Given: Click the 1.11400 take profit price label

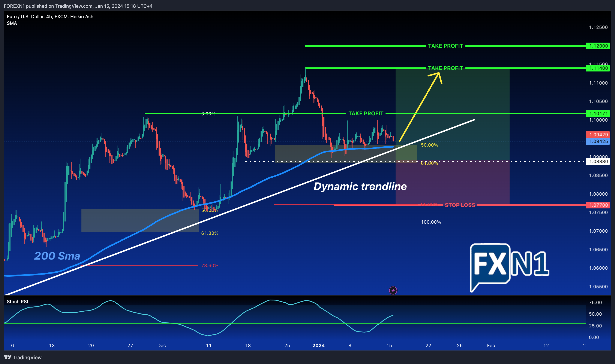Looking at the screenshot, I should pos(598,68).
